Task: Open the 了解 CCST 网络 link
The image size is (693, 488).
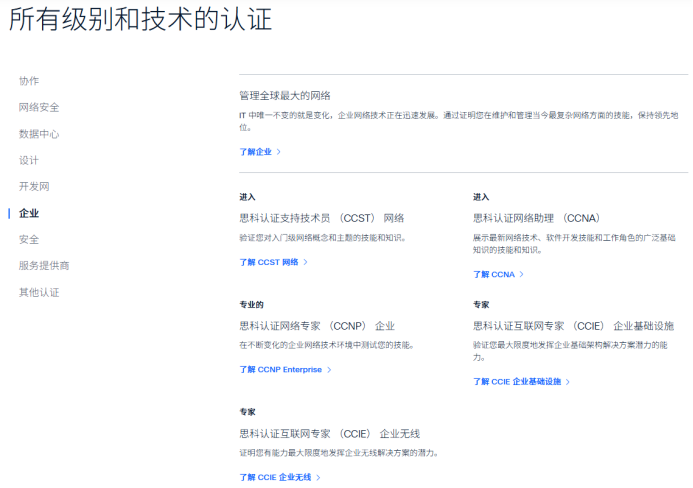Action: [x=269, y=262]
